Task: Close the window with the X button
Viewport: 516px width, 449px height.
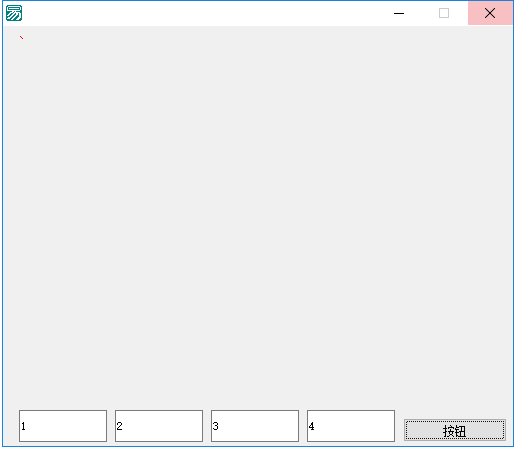Action: (490, 13)
